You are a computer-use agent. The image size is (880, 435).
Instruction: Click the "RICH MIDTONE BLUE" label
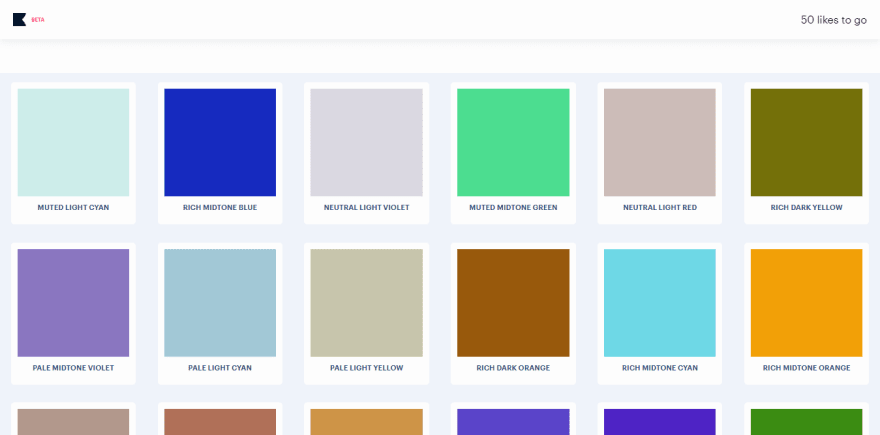click(220, 208)
